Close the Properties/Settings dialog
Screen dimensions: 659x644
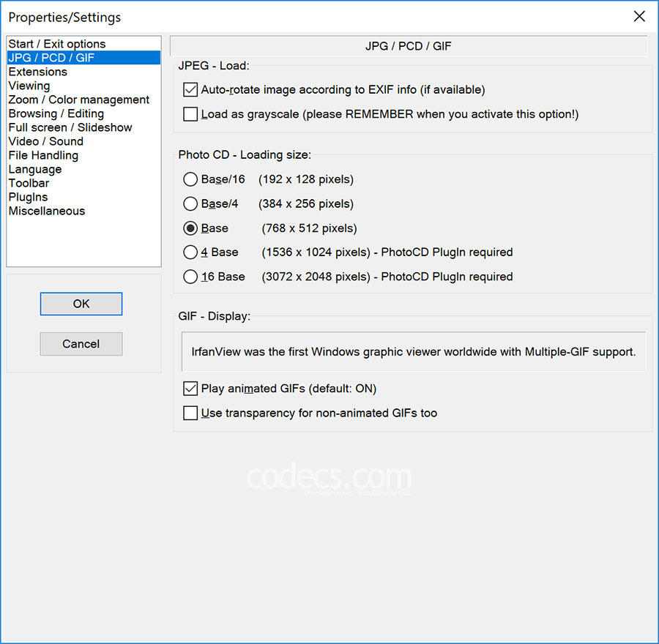(x=639, y=16)
